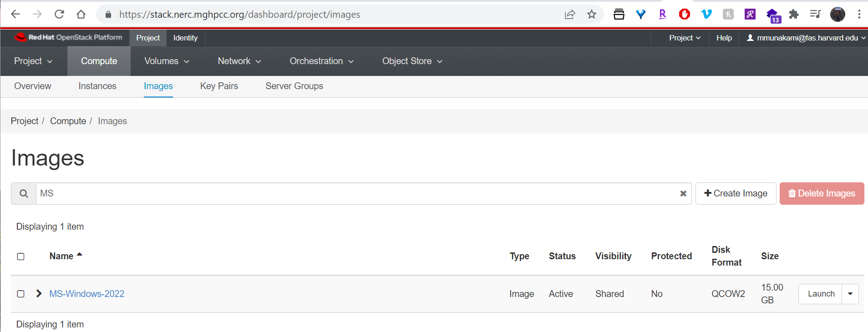The image size is (868, 332).
Task: Open the Key Pairs tab
Action: point(219,86)
